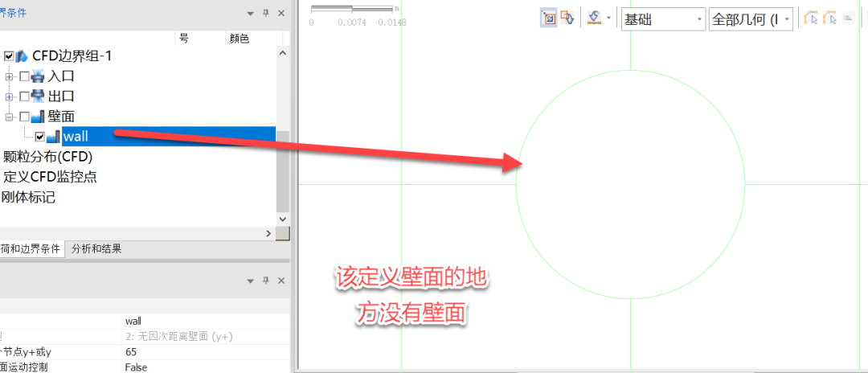Select 定义CFD监控点 in the tree
The image size is (868, 373).
pyautogui.click(x=51, y=177)
